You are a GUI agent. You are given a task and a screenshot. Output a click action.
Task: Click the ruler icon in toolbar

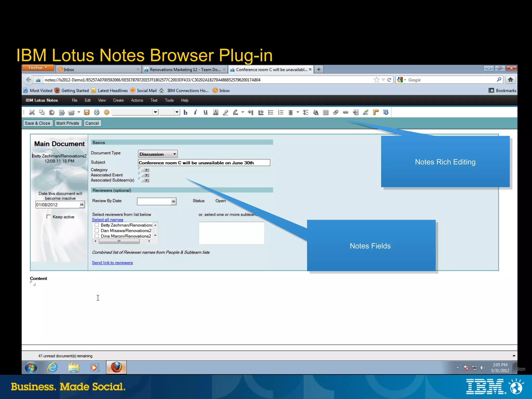point(376,112)
